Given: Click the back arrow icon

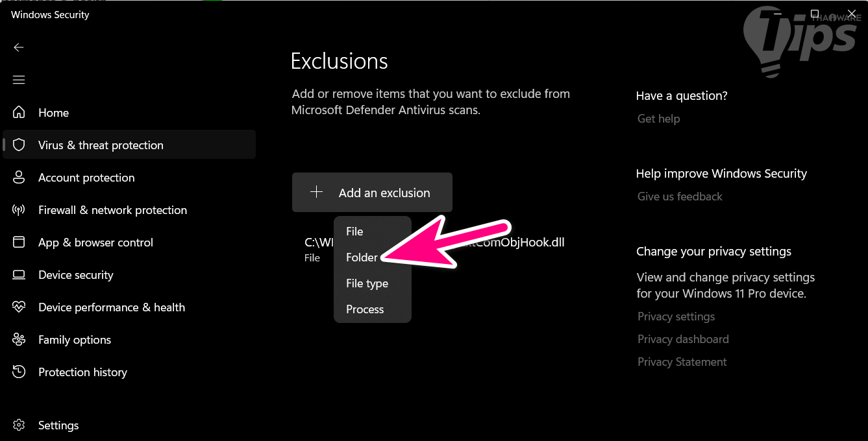Looking at the screenshot, I should pos(19,47).
